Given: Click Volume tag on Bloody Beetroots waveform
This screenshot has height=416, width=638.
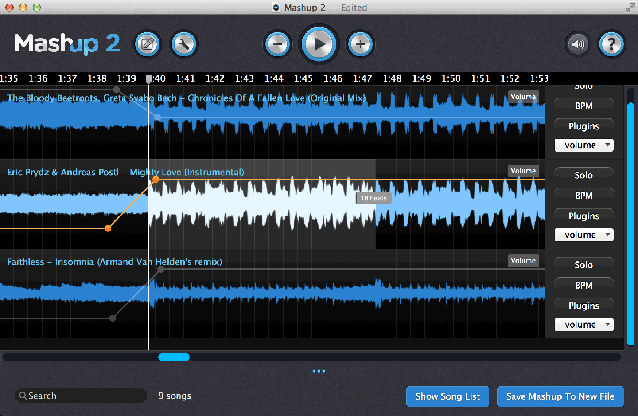Looking at the screenshot, I should (x=523, y=96).
